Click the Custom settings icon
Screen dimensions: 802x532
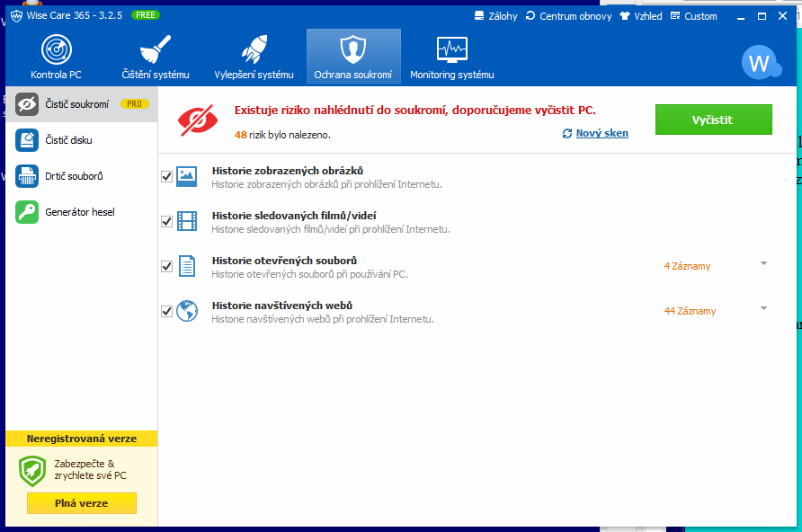675,16
